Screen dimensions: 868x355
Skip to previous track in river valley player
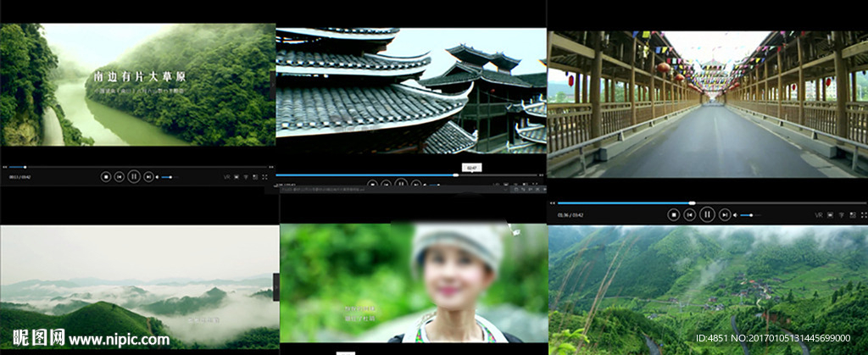click(119, 177)
